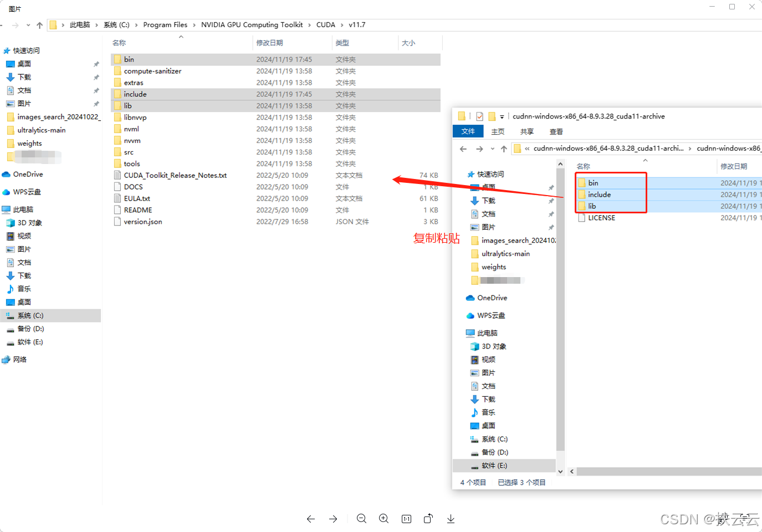Click the cudnn sidebar vertical scrollbar
The height and width of the screenshot is (532, 762).
(x=560, y=310)
